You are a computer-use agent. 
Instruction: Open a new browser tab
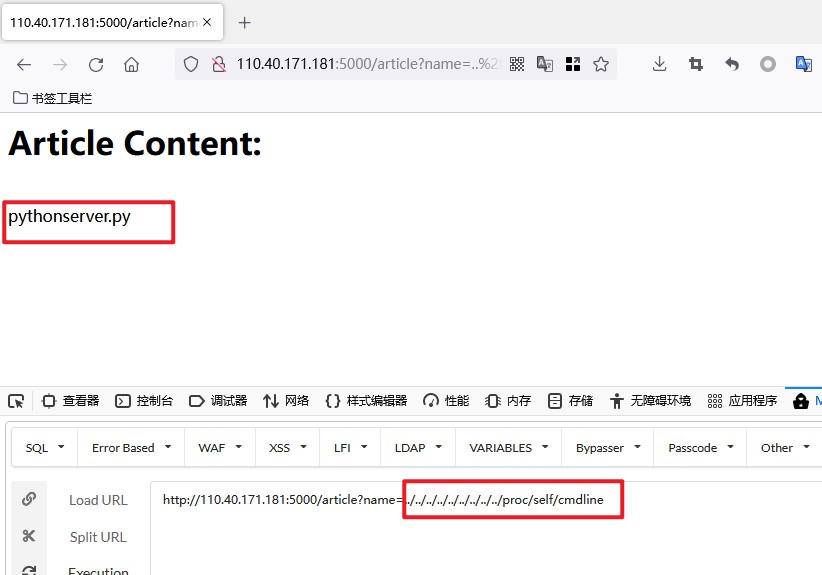[244, 23]
